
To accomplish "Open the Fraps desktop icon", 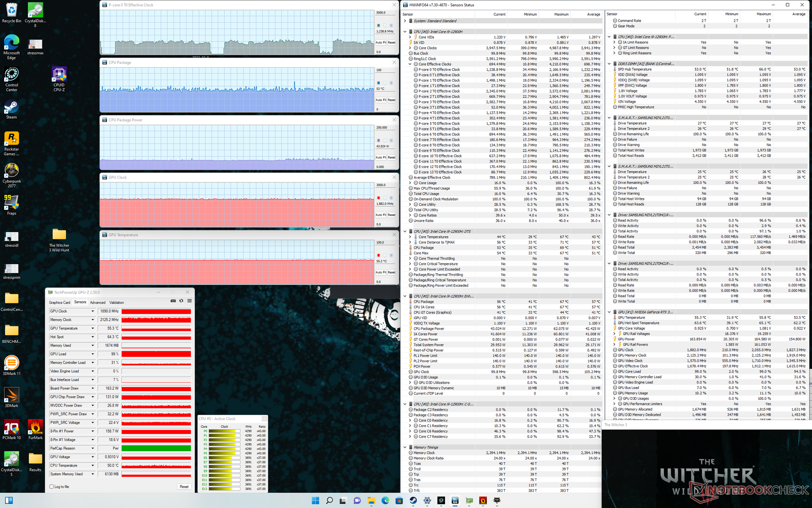I will 11,205.
